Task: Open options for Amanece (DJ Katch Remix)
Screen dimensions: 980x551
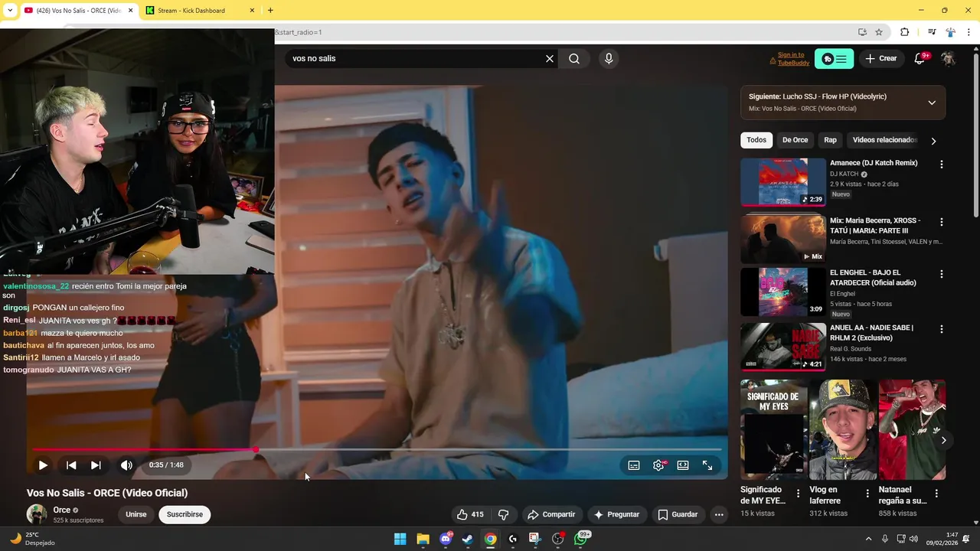Action: 942,165
